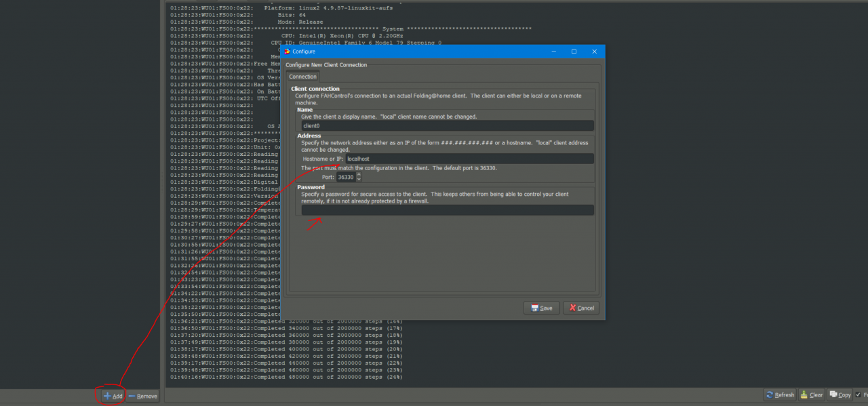The height and width of the screenshot is (406, 868).
Task: Click the 'Password' section label
Action: click(311, 187)
